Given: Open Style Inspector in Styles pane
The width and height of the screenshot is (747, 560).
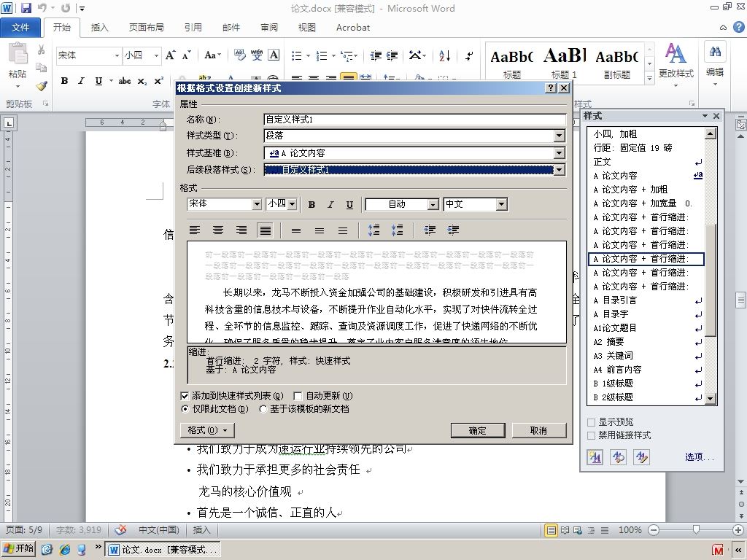Looking at the screenshot, I should pyautogui.click(x=619, y=457).
